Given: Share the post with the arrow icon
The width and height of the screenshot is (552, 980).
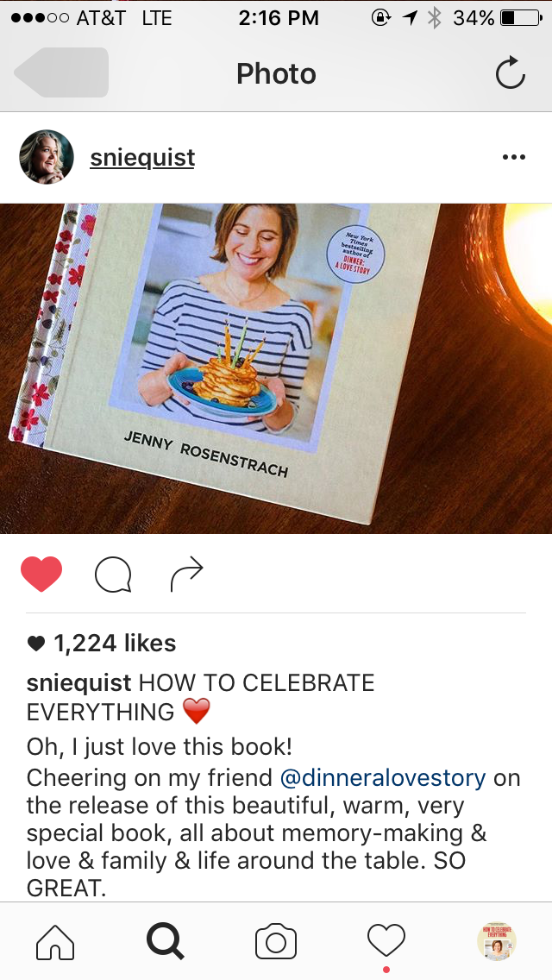Looking at the screenshot, I should (x=187, y=573).
